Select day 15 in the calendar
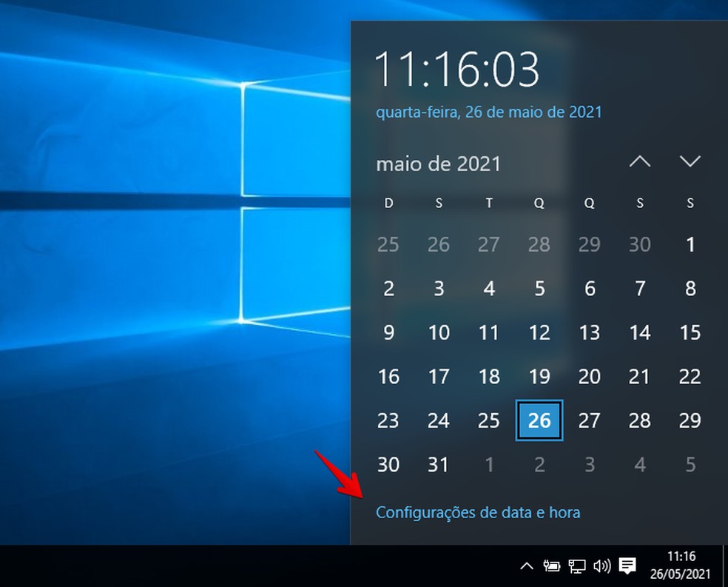The width and height of the screenshot is (728, 587). 690,332
